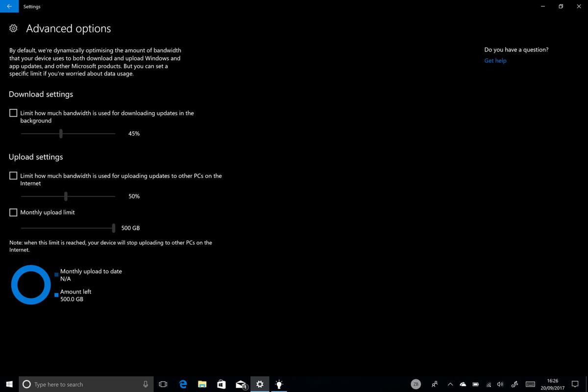Open the Action Center notifications icon
The image size is (588, 392).
point(575,384)
